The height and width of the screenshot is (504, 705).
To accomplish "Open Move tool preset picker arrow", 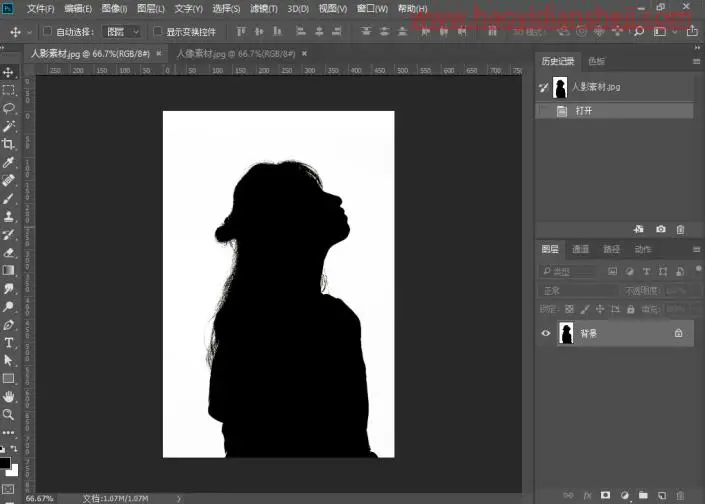I will pyautogui.click(x=29, y=32).
